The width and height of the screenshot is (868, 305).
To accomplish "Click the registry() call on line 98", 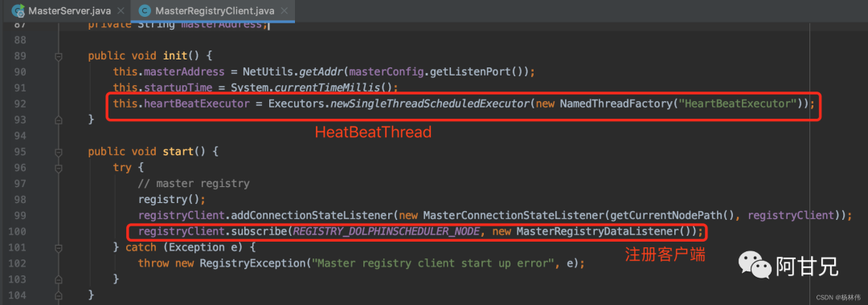I will [x=172, y=200].
